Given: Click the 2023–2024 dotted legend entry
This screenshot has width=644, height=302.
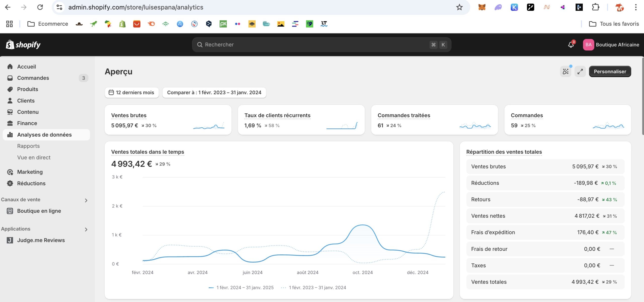Looking at the screenshot, I should coord(313,288).
